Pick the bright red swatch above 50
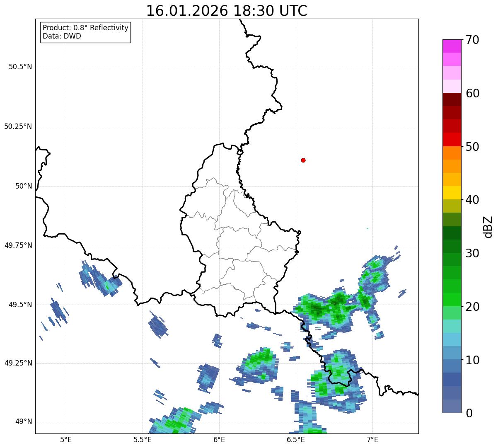The width and height of the screenshot is (498, 448). (452, 139)
